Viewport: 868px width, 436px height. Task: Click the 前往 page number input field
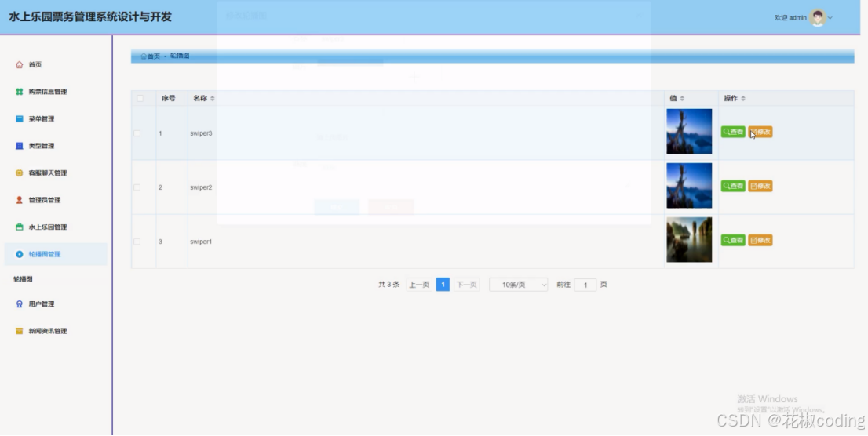[585, 285]
